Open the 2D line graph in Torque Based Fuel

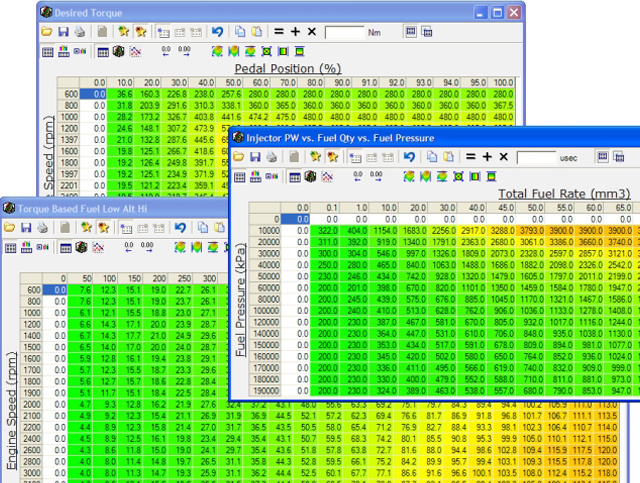tap(98, 247)
